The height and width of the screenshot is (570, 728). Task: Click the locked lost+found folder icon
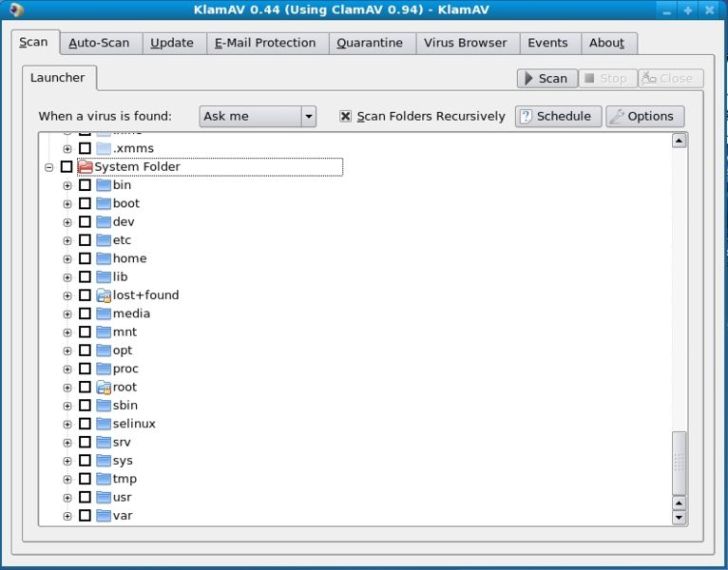click(x=104, y=295)
